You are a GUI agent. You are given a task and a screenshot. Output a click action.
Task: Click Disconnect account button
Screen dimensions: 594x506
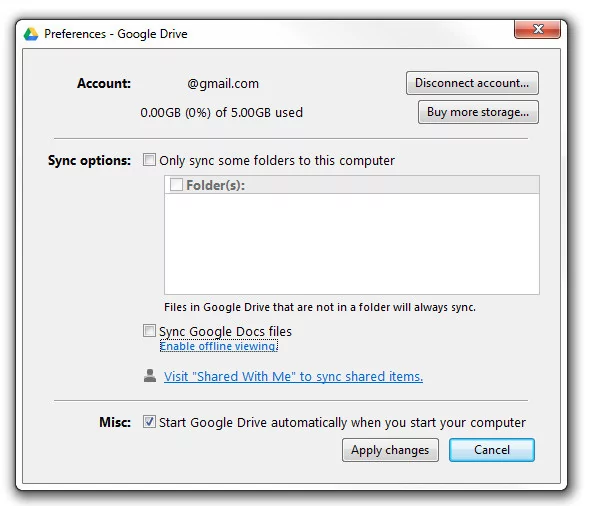click(472, 83)
